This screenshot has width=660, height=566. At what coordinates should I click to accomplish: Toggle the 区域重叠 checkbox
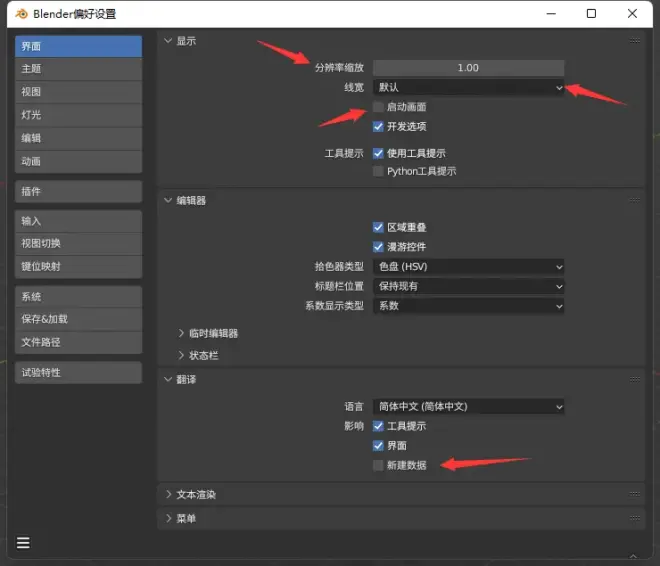378,227
